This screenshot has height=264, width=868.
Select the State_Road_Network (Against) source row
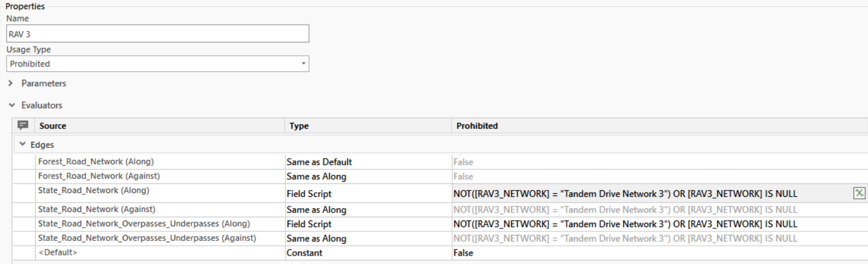97,210
